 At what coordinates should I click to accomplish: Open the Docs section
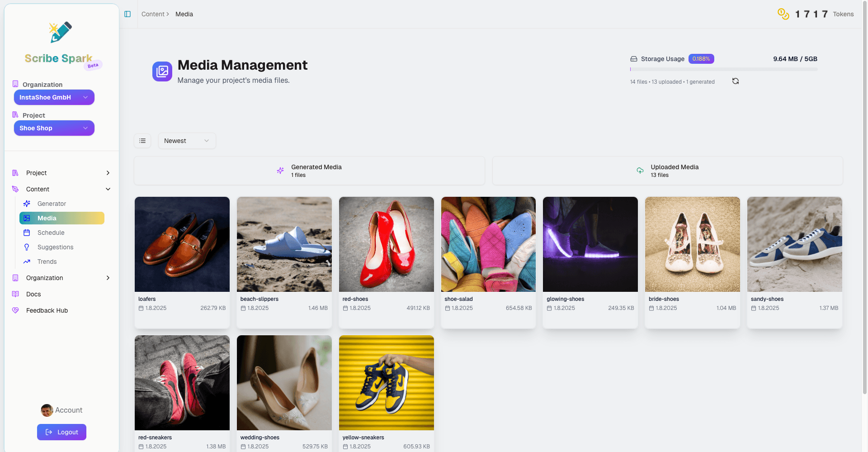(x=33, y=294)
